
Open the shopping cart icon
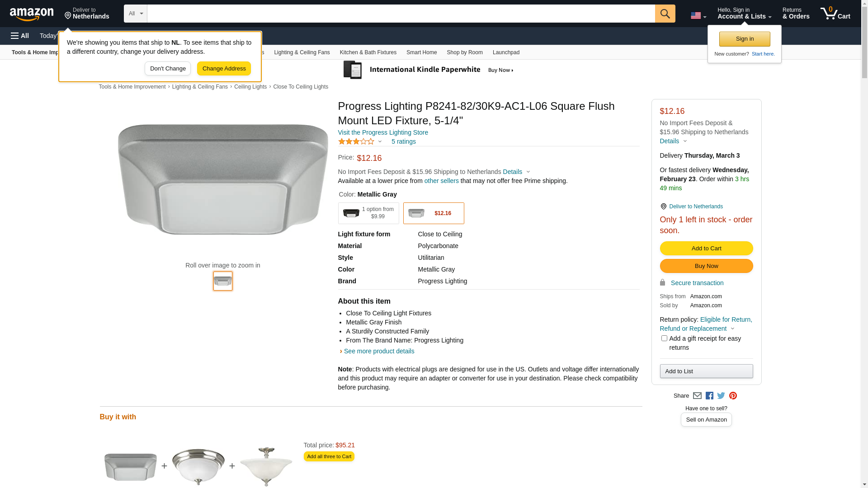pos(835,14)
